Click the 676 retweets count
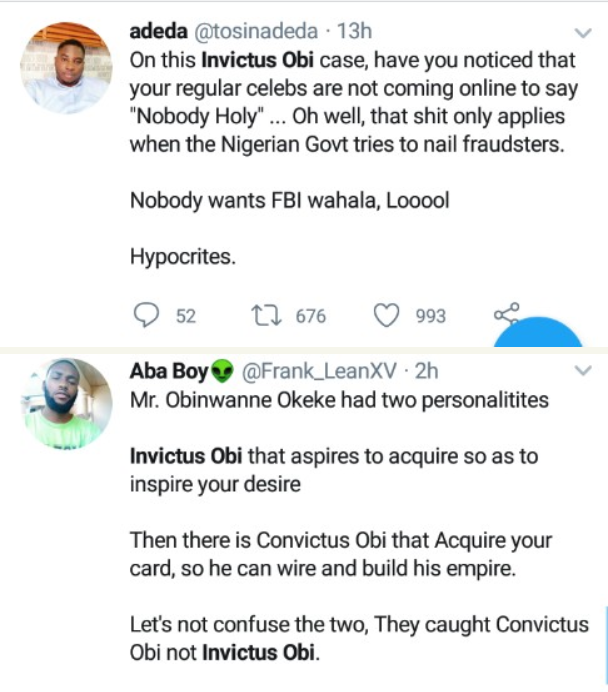Image resolution: width=608 pixels, height=692 pixels. tap(311, 316)
